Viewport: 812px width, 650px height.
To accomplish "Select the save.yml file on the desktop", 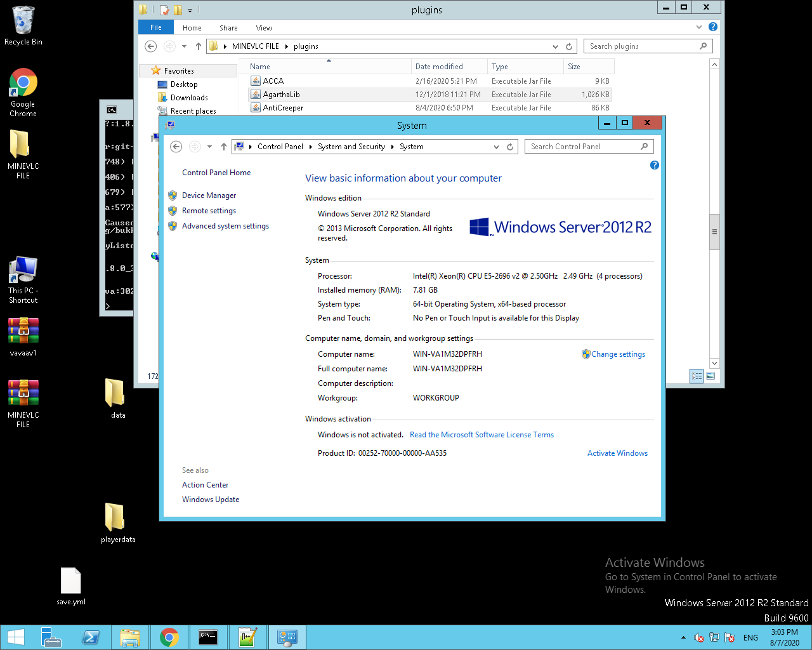I will 71,587.
